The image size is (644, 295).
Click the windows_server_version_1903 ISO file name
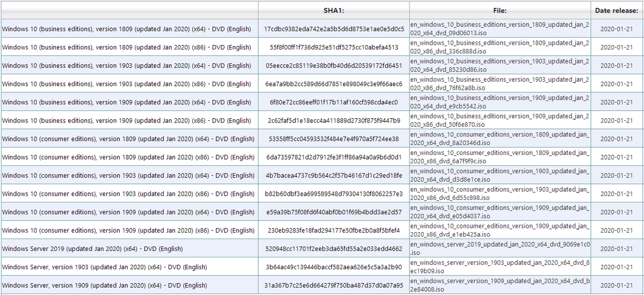click(500, 267)
